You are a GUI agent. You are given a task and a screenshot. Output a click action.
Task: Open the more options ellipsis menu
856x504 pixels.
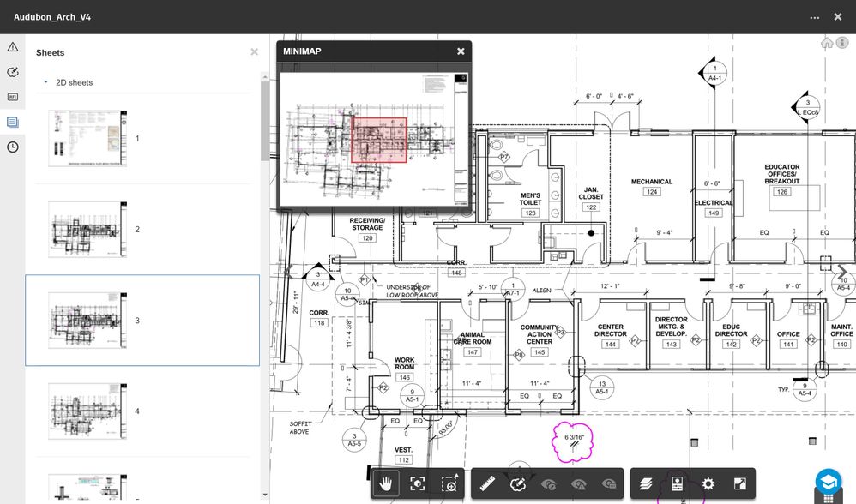815,17
